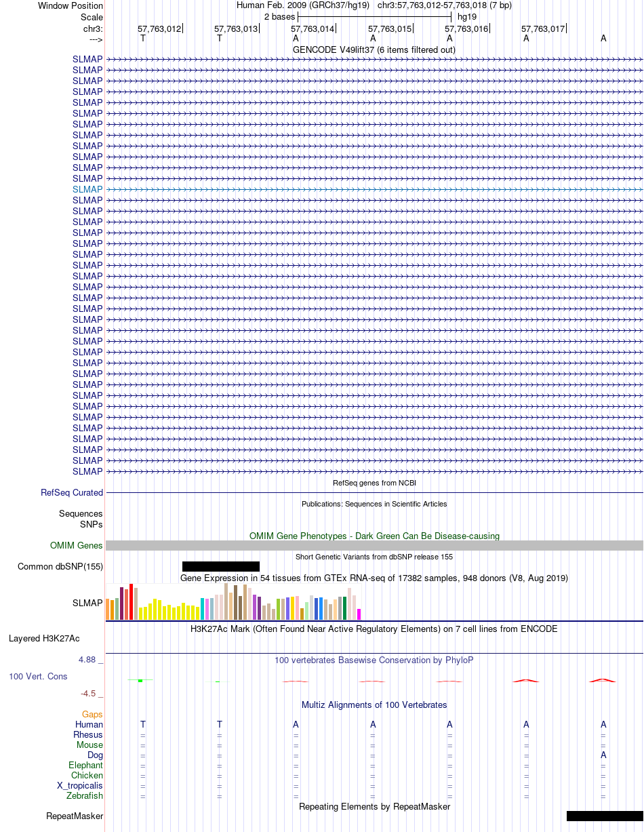Click the Elephant alignment row label
The height and width of the screenshot is (832, 644).
pos(85,765)
